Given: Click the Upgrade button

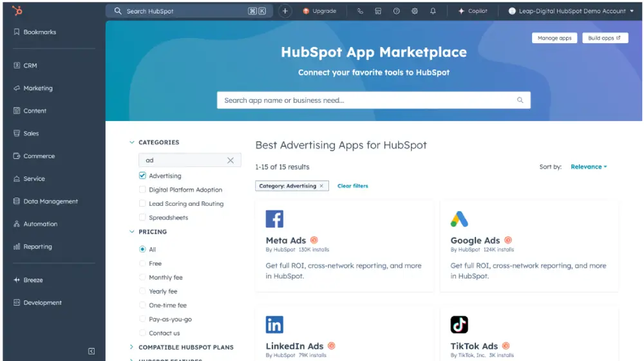Looking at the screenshot, I should click(319, 11).
